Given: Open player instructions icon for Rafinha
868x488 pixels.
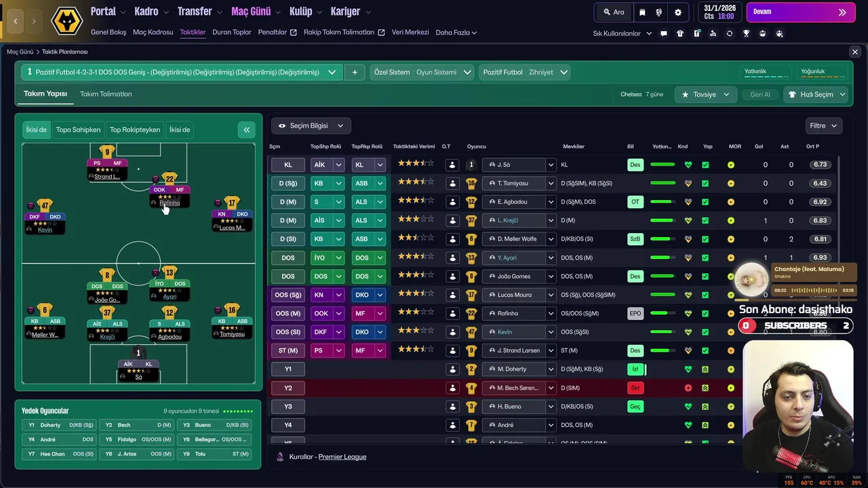Looking at the screenshot, I should click(x=452, y=313).
